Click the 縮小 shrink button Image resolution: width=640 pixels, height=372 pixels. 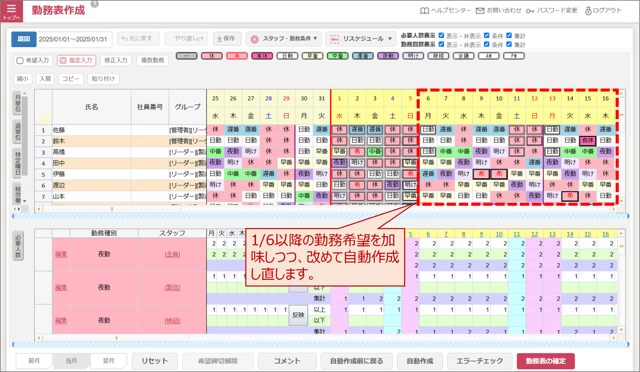click(23, 78)
